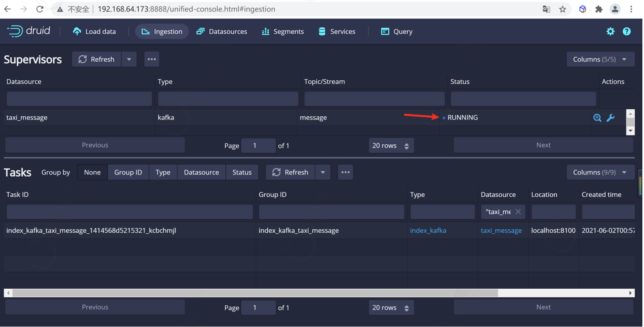This screenshot has width=644, height=327.
Task: Sort tasks by Created time header
Action: 602,194
